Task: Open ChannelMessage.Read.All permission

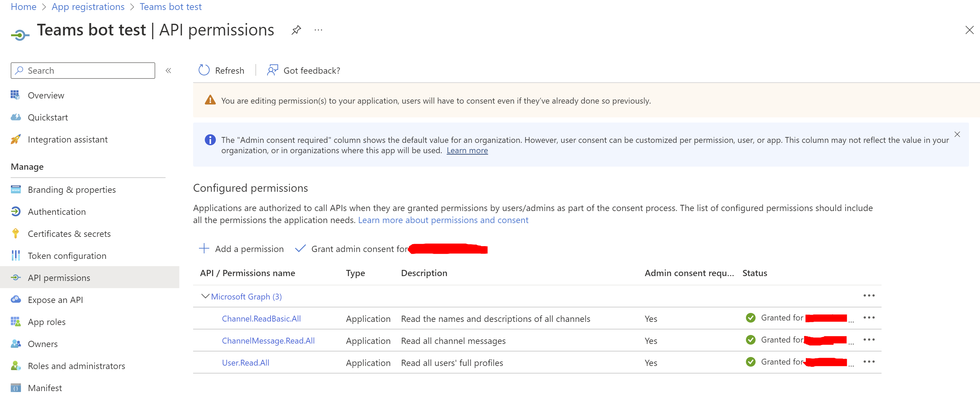Action: (x=268, y=341)
